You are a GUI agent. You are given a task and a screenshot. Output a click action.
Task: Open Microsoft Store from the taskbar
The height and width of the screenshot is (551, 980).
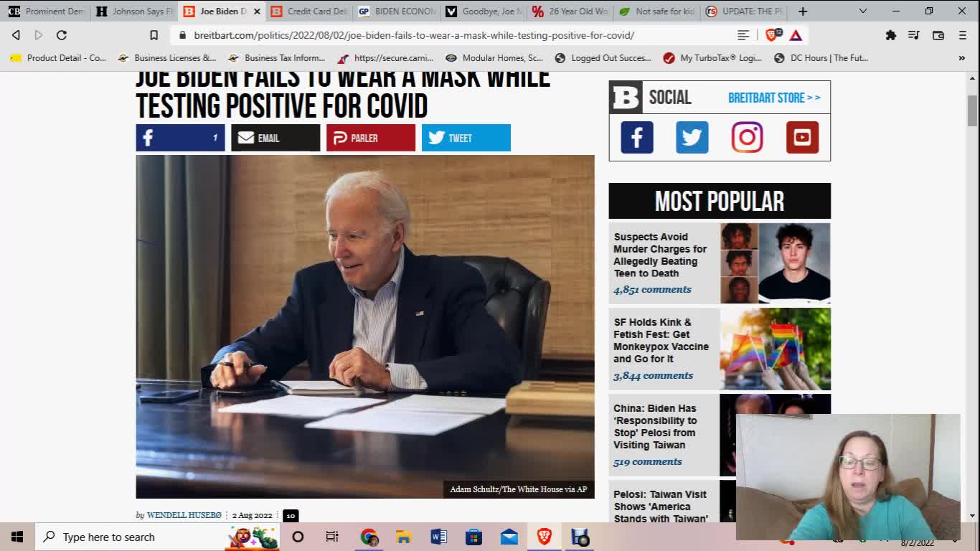(473, 537)
